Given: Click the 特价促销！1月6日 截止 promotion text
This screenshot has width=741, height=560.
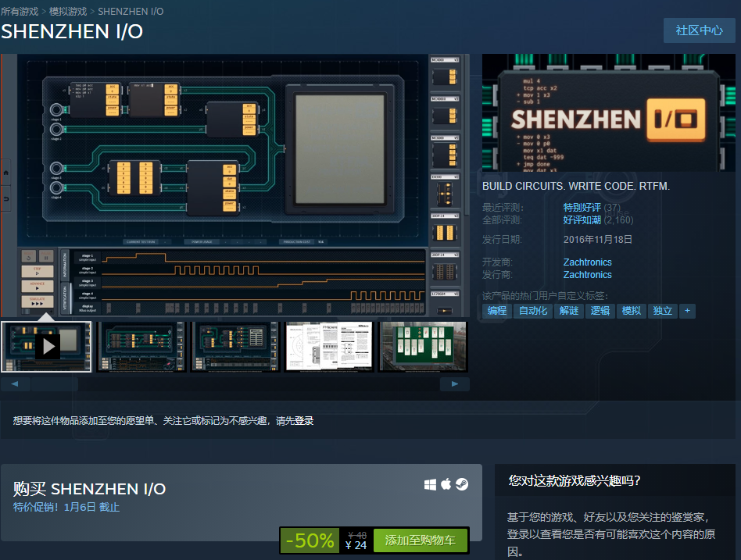Looking at the screenshot, I should pos(66,507).
